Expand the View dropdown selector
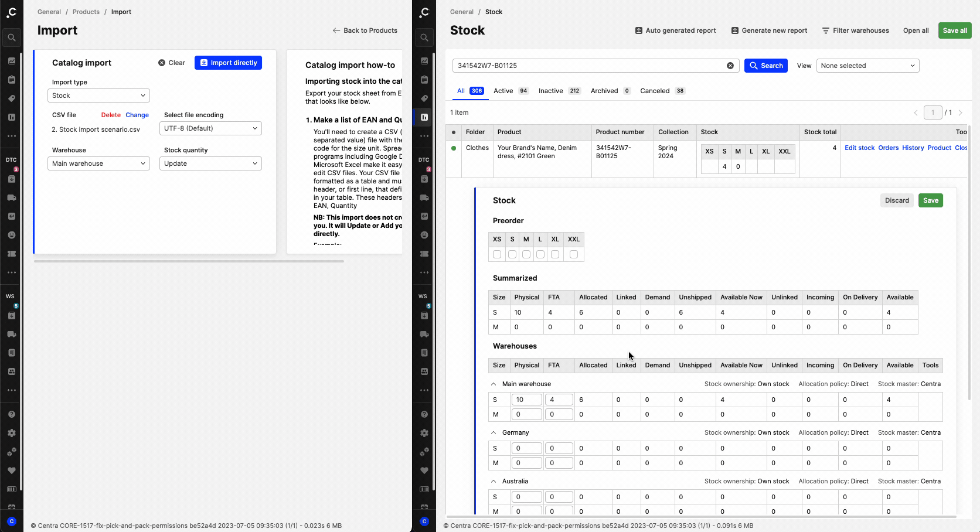This screenshot has height=532, width=980. (x=867, y=66)
